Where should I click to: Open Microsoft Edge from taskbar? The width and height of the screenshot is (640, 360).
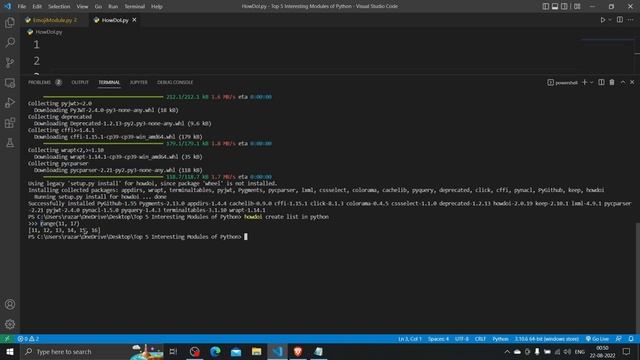(215, 351)
